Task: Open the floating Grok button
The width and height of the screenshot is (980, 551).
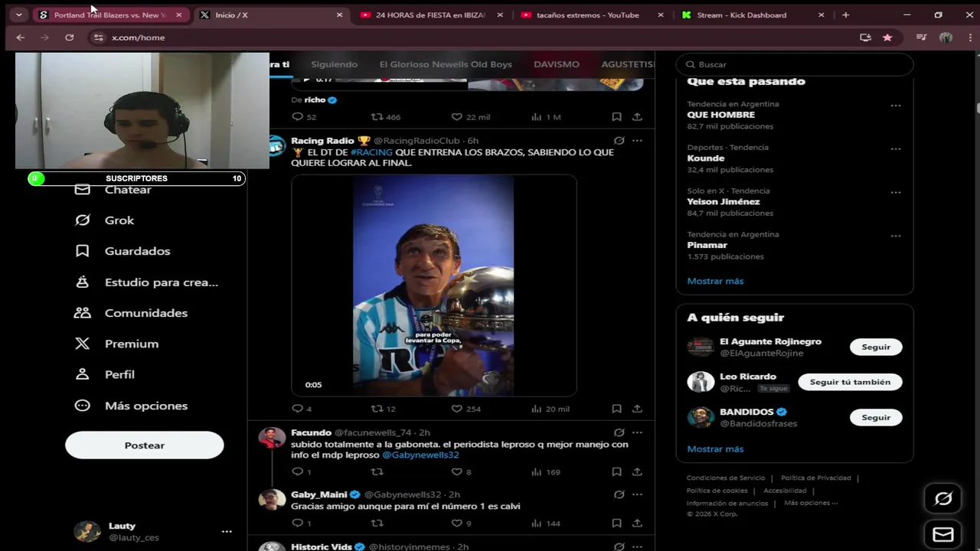Action: click(943, 499)
